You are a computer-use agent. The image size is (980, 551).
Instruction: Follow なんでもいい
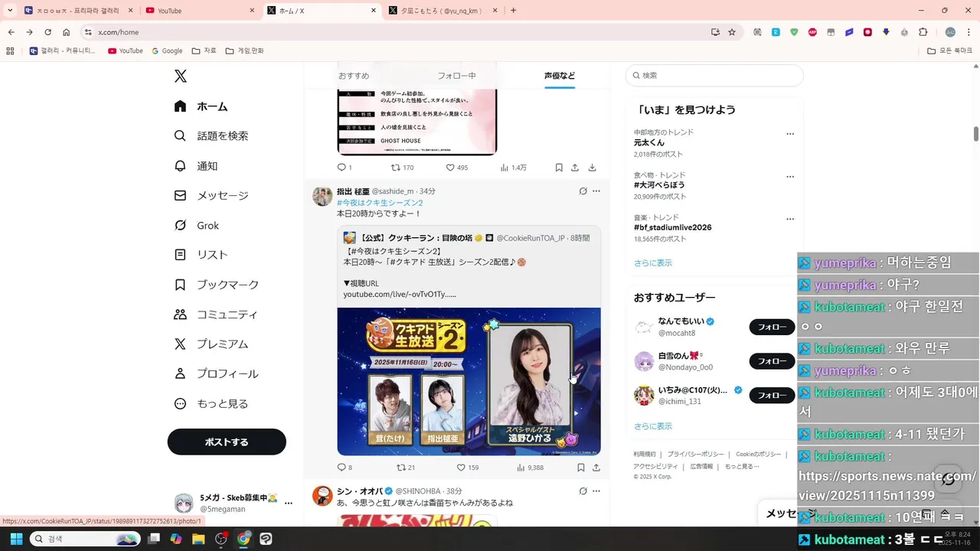click(x=772, y=328)
